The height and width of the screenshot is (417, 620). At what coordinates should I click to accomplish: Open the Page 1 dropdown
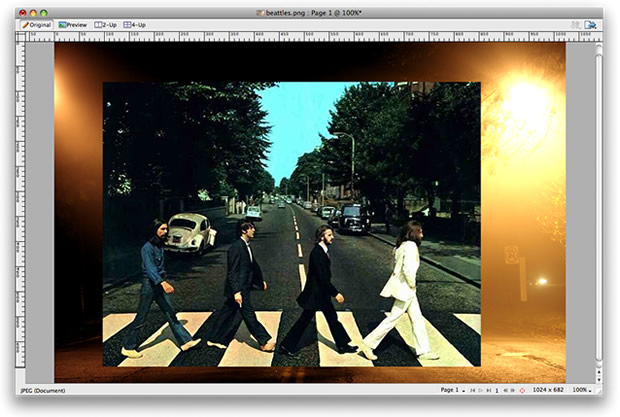[x=453, y=390]
